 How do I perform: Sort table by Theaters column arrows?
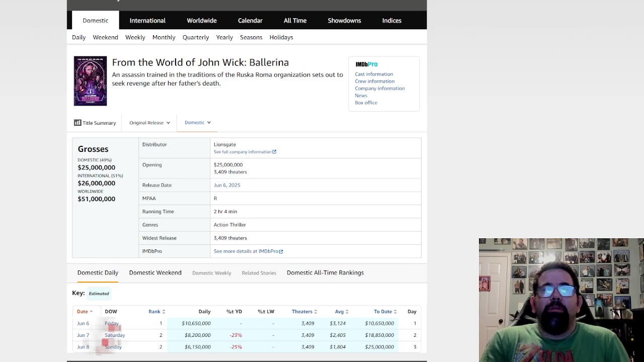pos(315,312)
